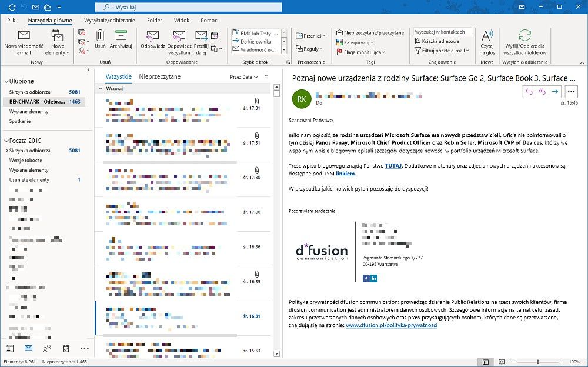Image resolution: width=588 pixels, height=367 pixels.
Task: Click the reply arrow in reading pane
Action: point(529,92)
